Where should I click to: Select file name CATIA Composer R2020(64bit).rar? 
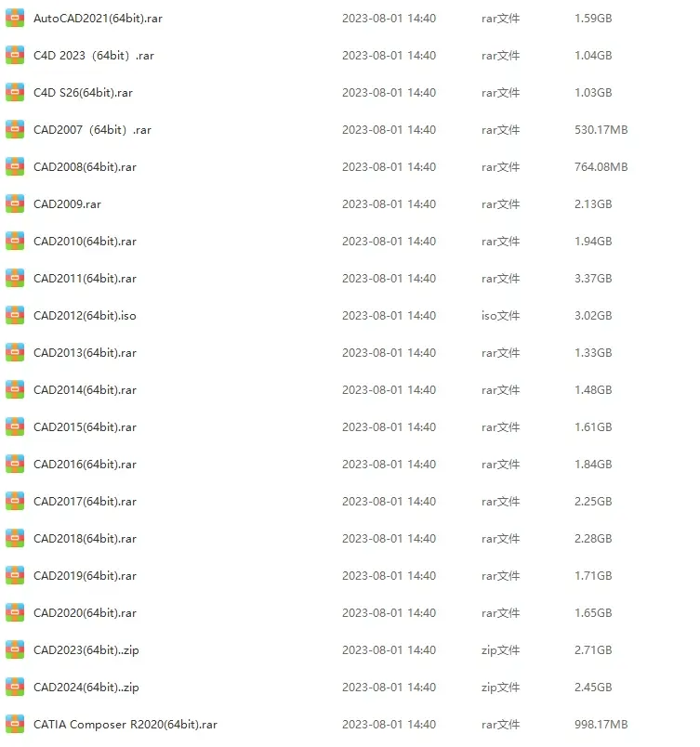click(x=125, y=725)
